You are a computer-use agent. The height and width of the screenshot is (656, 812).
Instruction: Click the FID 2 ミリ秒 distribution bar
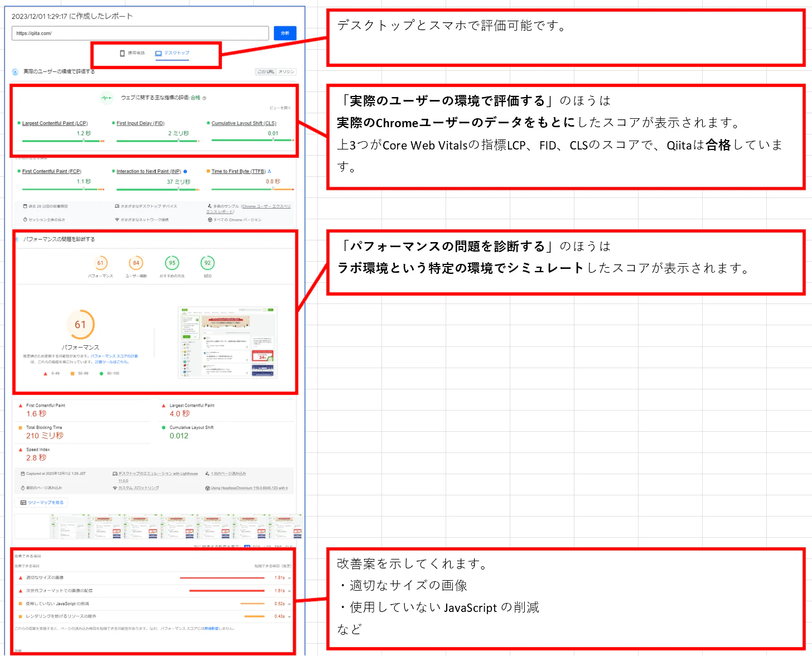click(158, 141)
